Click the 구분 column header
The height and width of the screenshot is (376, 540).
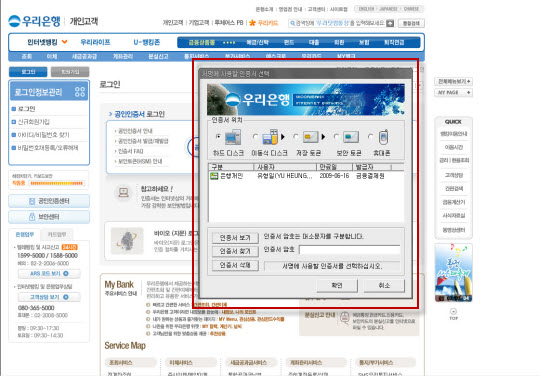point(231,167)
